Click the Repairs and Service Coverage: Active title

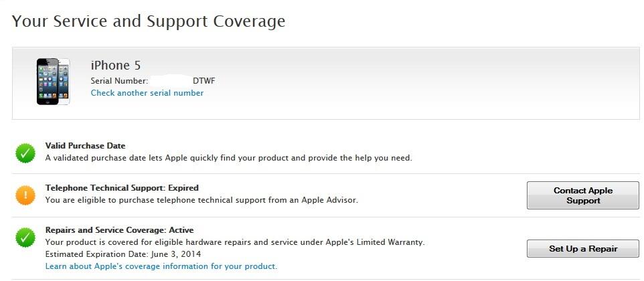click(x=120, y=229)
